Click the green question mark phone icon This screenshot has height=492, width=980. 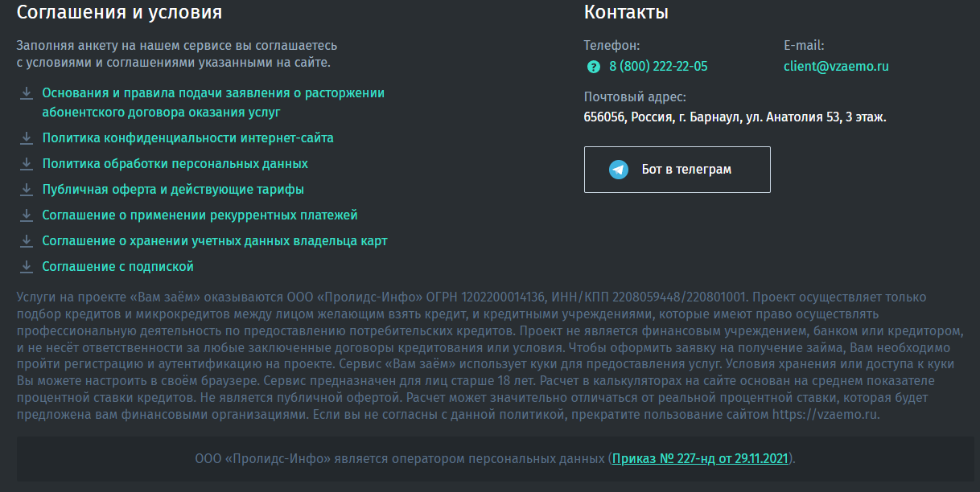click(x=594, y=67)
